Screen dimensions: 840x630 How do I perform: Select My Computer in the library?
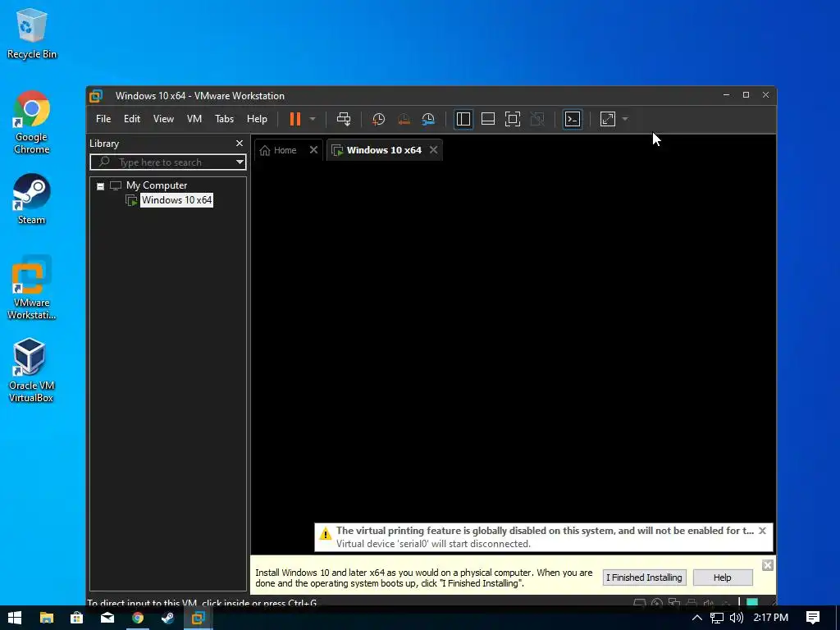click(157, 185)
